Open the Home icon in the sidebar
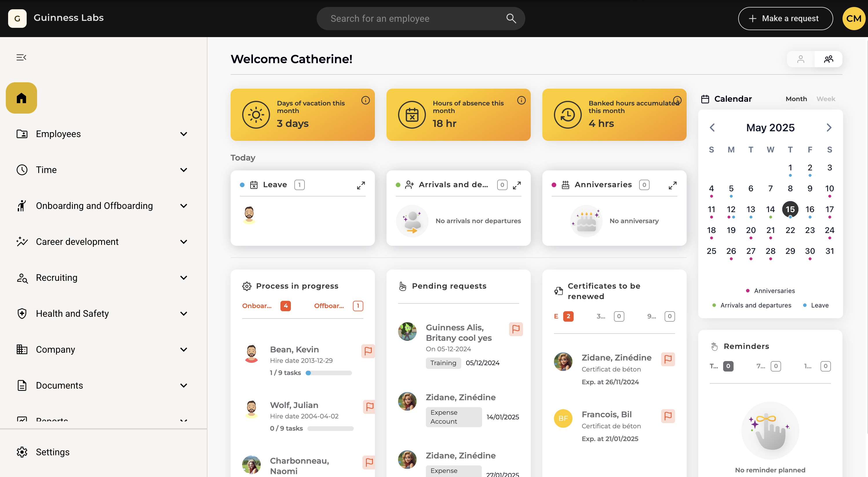The image size is (868, 477). (x=21, y=98)
